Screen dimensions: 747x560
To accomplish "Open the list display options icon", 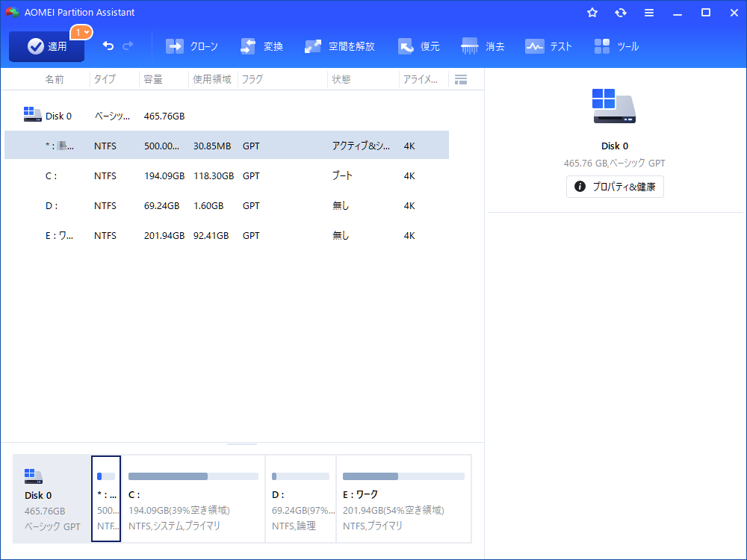I will point(461,78).
